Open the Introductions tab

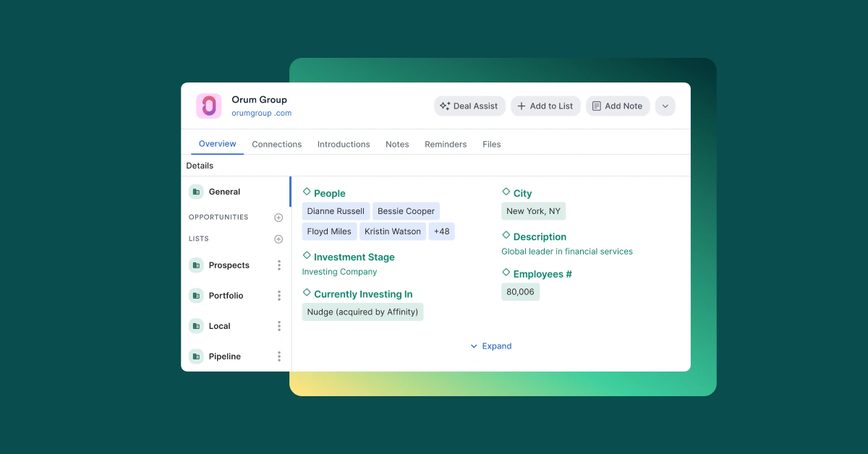tap(344, 145)
